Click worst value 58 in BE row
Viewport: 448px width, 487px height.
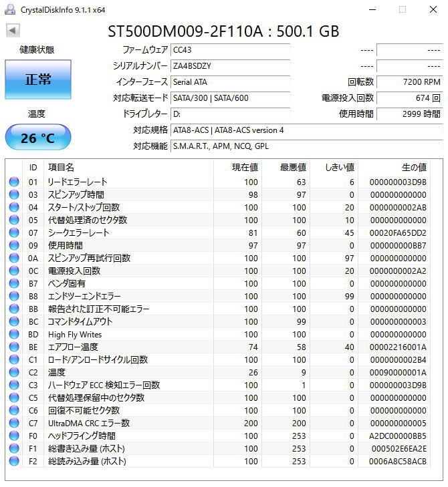pos(302,347)
